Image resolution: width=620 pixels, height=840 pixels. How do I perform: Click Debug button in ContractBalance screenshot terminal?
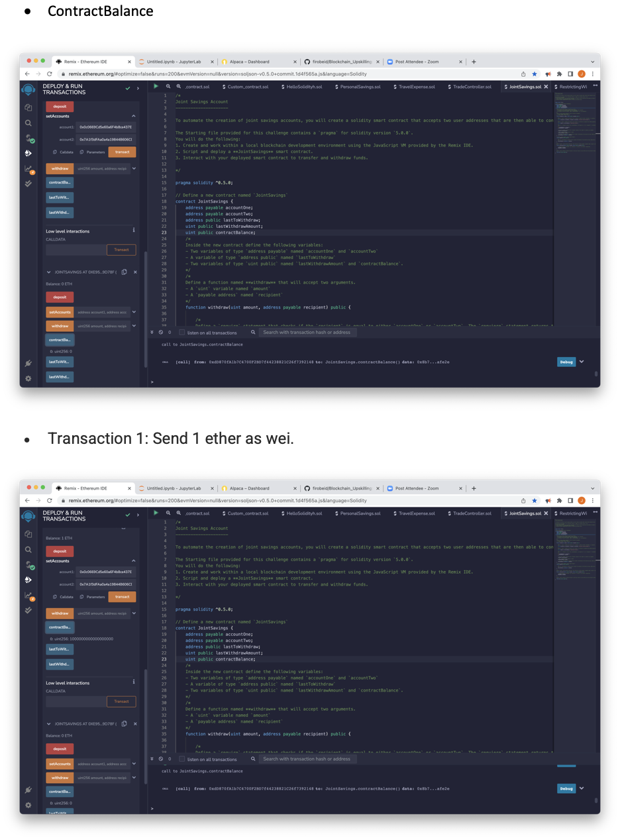tap(566, 362)
